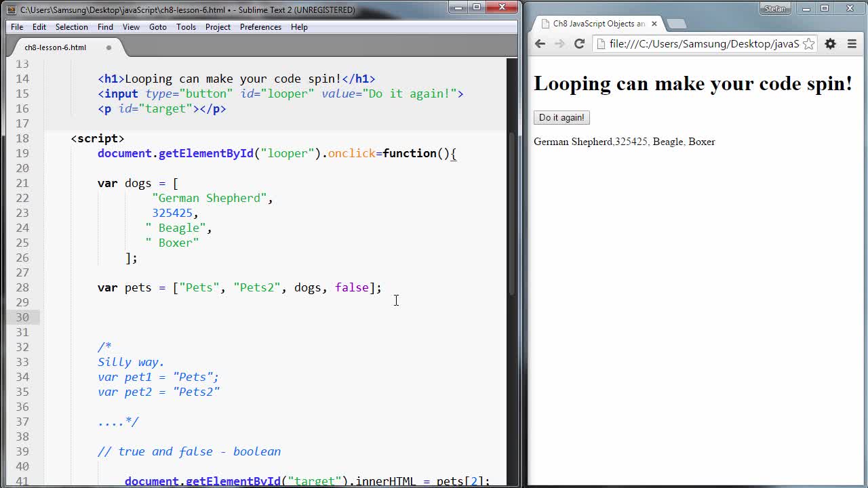This screenshot has height=488, width=868.
Task: Open the Goto menu
Action: coord(158,27)
